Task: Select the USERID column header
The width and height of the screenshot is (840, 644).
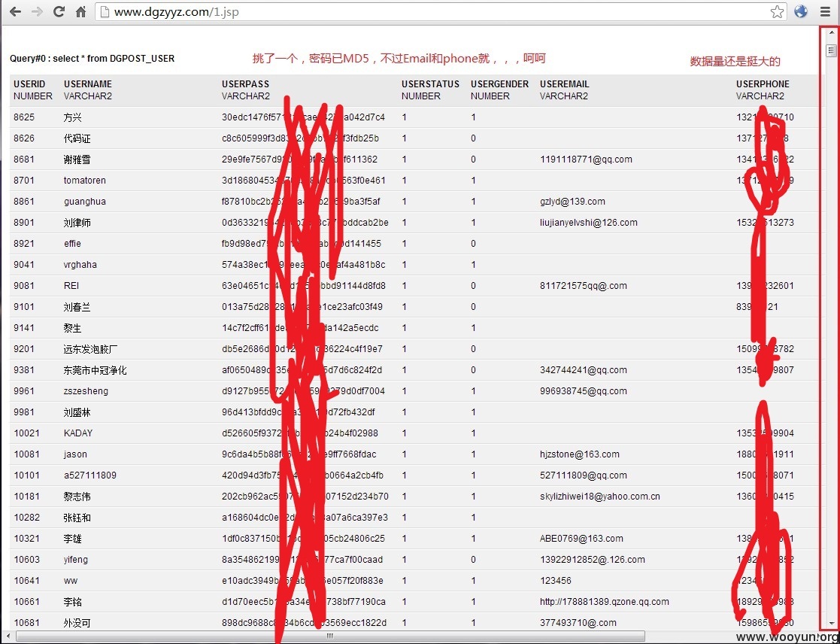Action: 29,84
